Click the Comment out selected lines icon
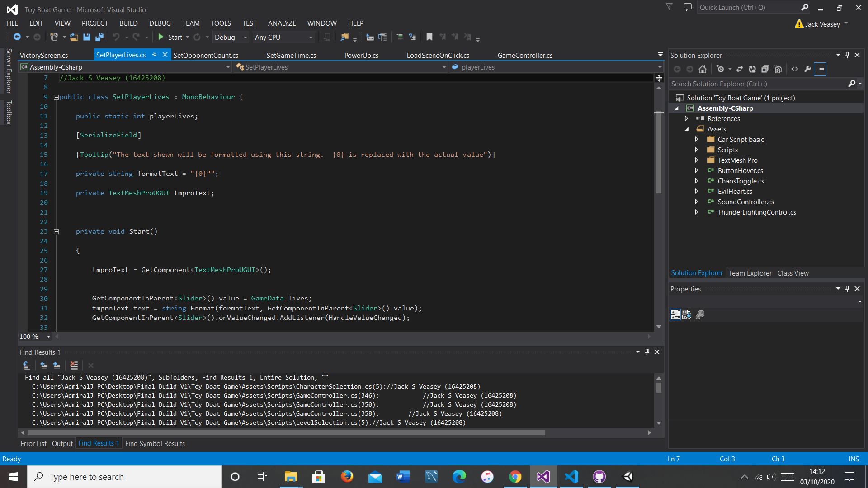 (x=400, y=37)
